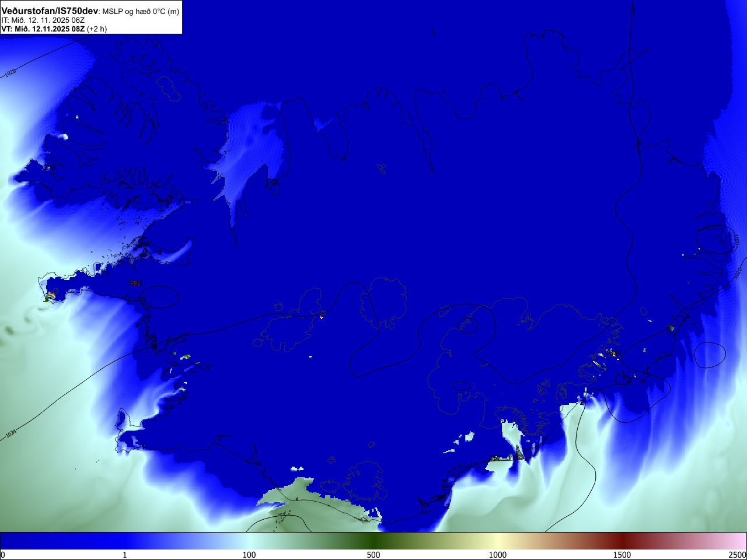The image size is (747, 560).
Task: Click the dark red section of the colorbar
Action: (x=622, y=540)
